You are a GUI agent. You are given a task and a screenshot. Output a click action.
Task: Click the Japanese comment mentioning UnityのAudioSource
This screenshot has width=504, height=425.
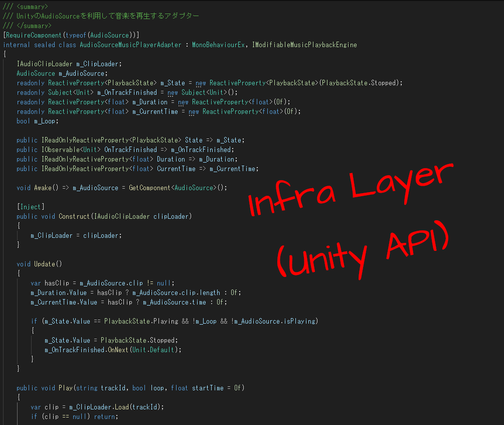click(101, 16)
